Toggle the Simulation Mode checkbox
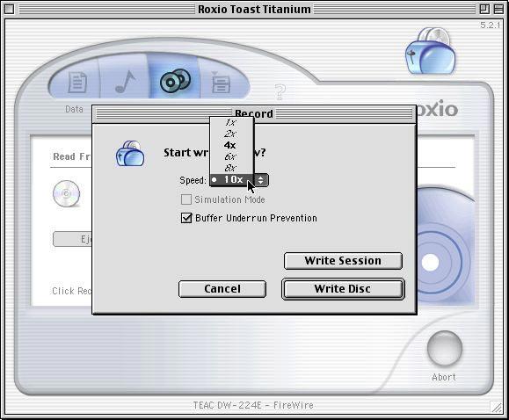This screenshot has height=420, width=509. click(186, 199)
